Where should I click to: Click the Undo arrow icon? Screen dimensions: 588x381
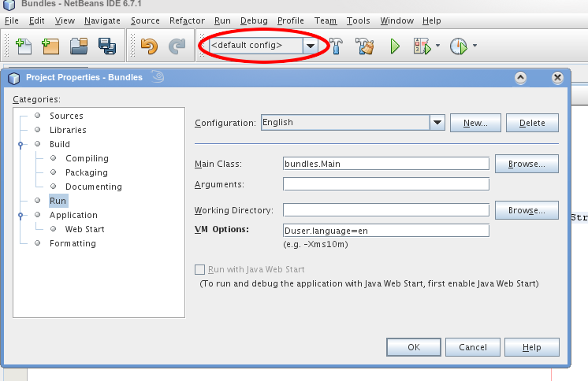[149, 46]
